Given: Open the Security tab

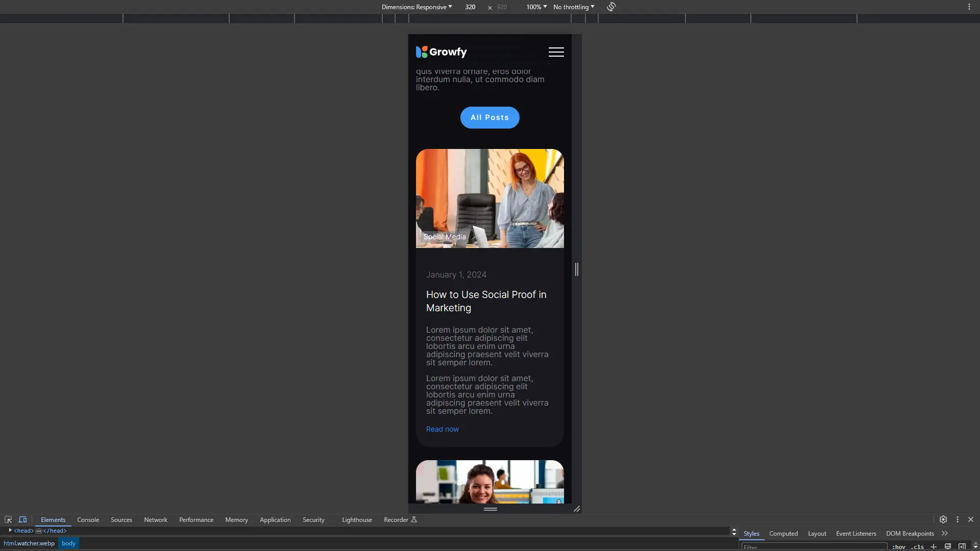Looking at the screenshot, I should pyautogui.click(x=313, y=519).
